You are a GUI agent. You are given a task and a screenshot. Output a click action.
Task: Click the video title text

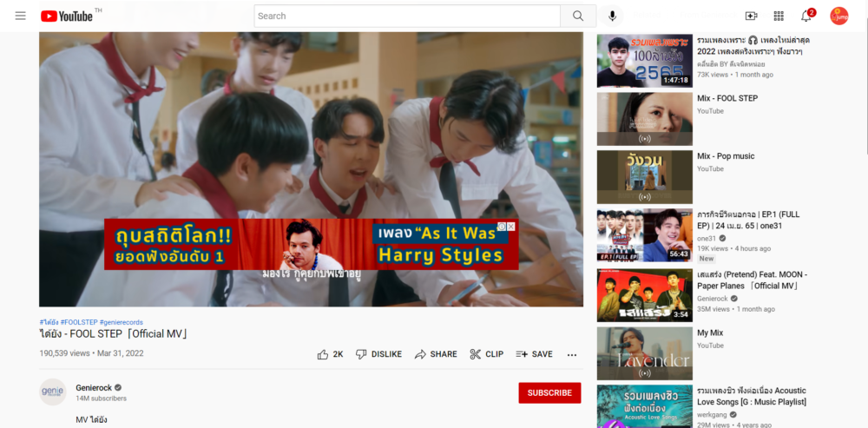tap(115, 334)
